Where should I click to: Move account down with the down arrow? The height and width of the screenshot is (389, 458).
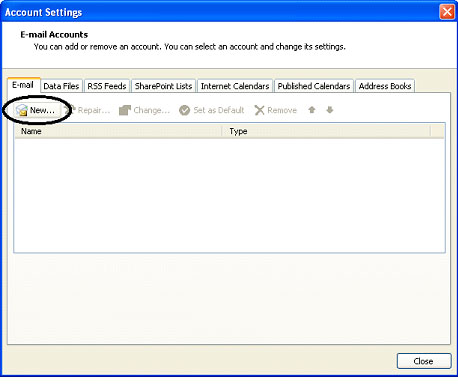330,110
